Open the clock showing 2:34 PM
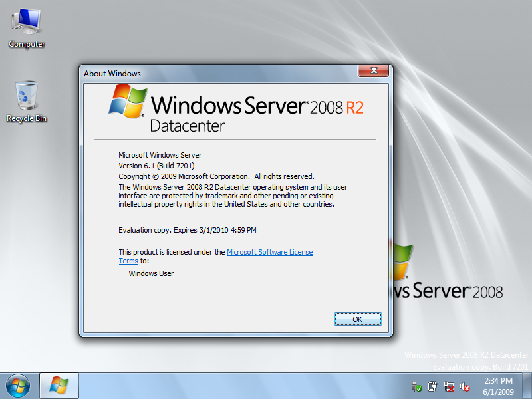532x399 pixels. tap(498, 386)
